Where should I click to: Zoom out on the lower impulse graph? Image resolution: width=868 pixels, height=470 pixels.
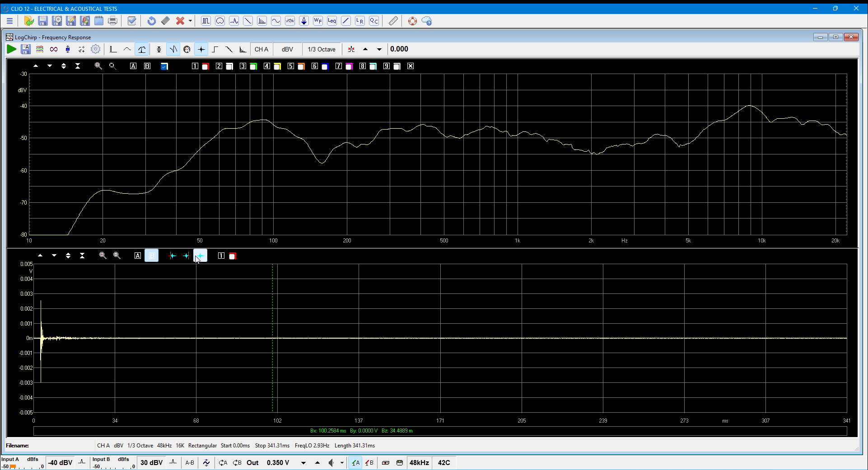coord(117,256)
